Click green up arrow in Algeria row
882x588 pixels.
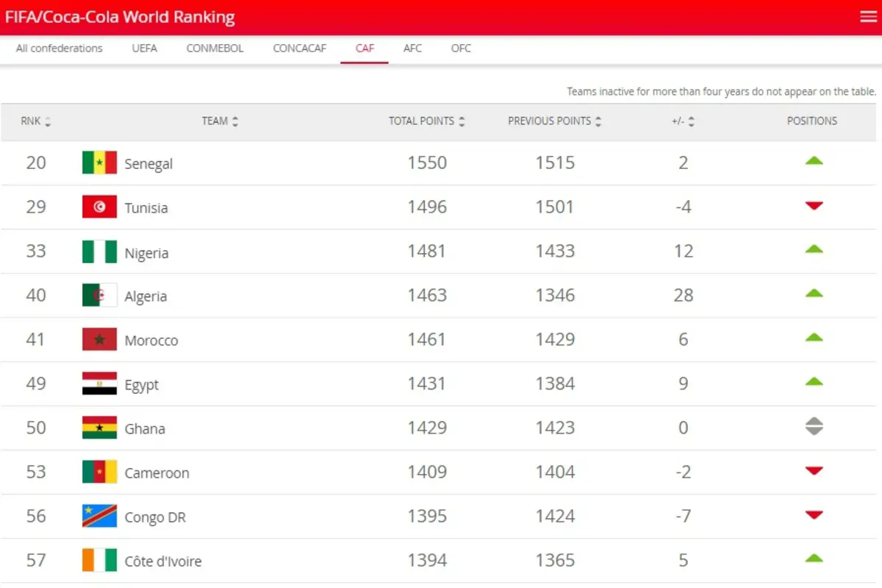pyautogui.click(x=814, y=293)
